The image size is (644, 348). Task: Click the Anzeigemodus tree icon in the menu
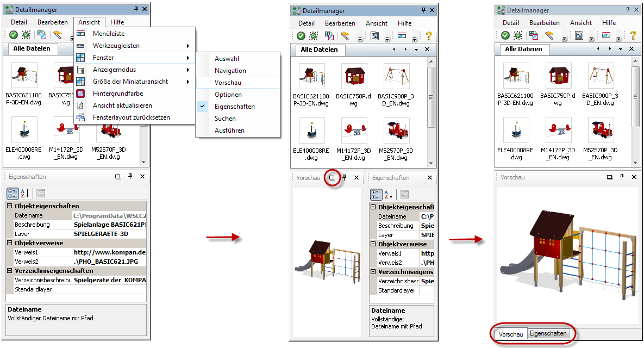tap(80, 70)
